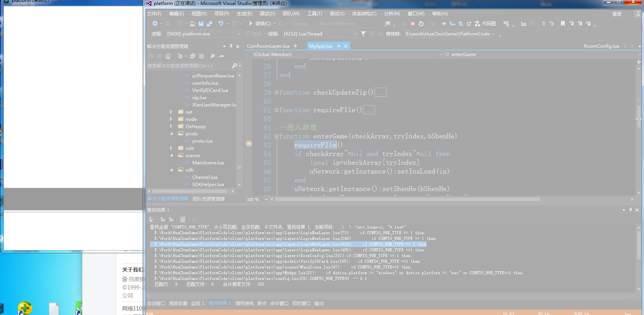This screenshot has width=644, height=315.
Task: Expand the node folder in tree
Action: tap(171, 119)
